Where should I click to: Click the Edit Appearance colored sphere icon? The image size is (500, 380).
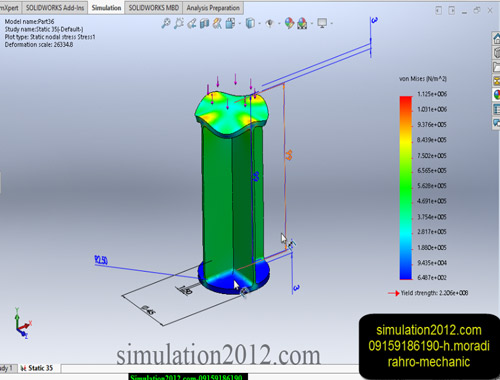289,23
